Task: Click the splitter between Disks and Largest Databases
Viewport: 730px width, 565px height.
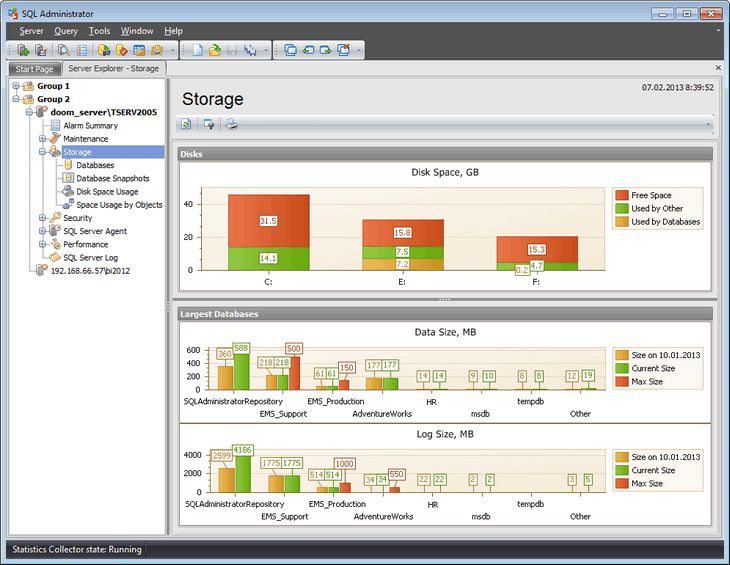Action: pos(444,300)
